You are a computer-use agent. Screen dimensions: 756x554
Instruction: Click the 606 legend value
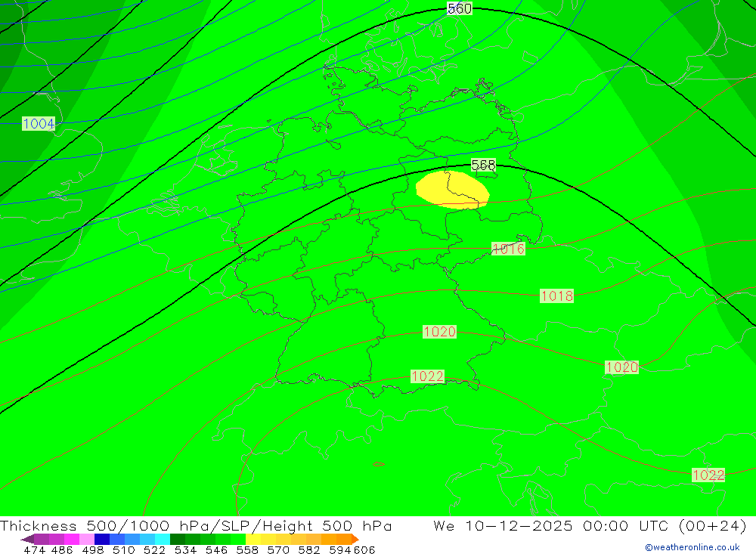click(364, 549)
